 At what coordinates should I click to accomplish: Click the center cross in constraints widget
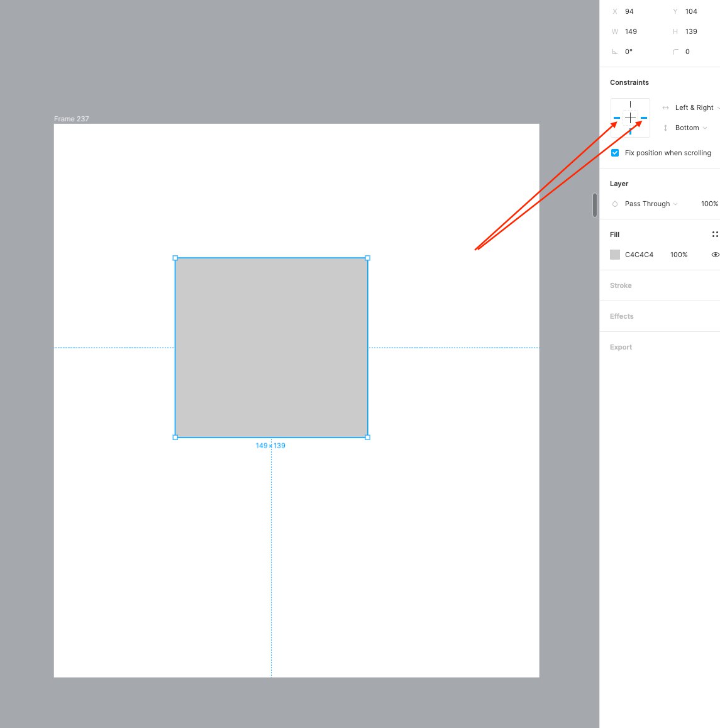[x=630, y=118]
